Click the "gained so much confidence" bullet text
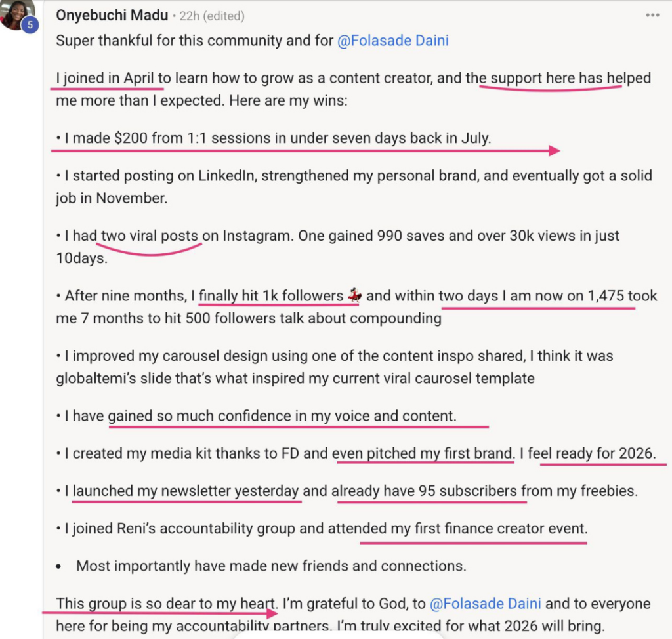Viewport: 672px width, 639px height. (282, 416)
